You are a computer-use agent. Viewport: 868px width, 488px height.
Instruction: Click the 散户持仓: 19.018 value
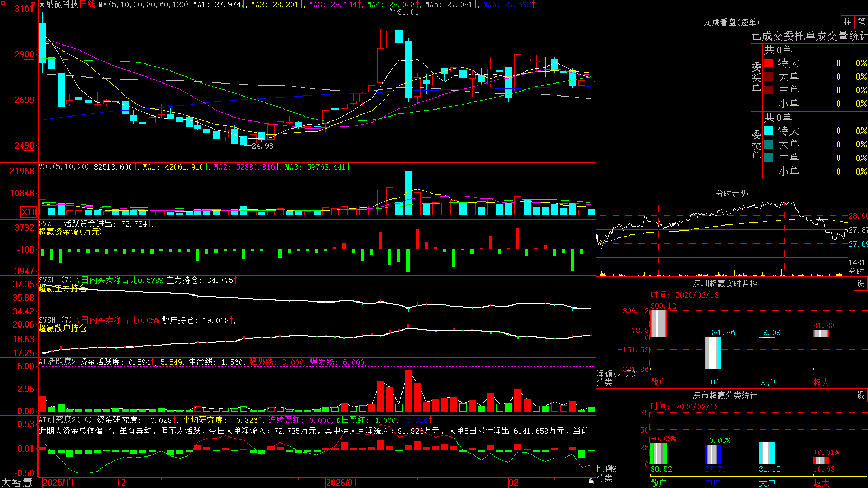point(195,320)
